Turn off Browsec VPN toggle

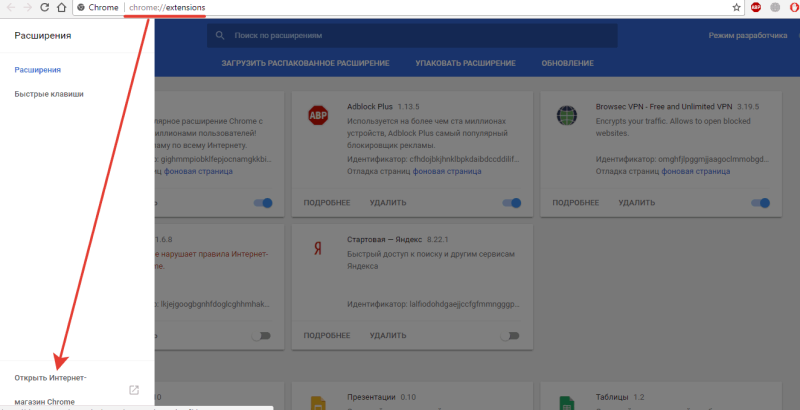pos(760,203)
